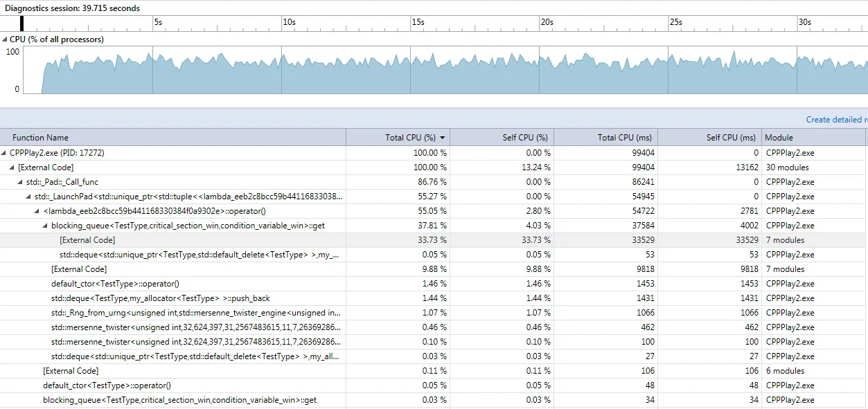Sort by the Function Name column
Viewport: 868px width, 409px height.
173,137
